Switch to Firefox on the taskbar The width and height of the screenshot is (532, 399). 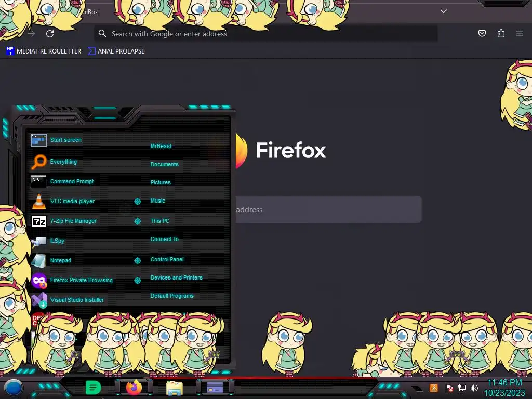134,387
